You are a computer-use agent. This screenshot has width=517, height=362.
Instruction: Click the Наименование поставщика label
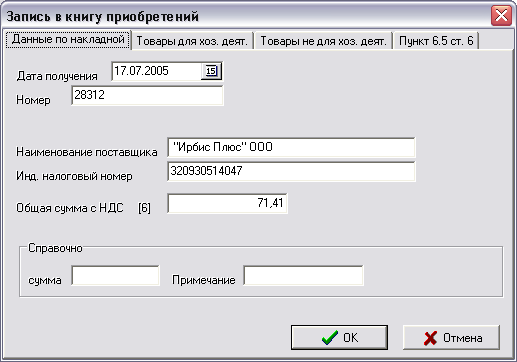pyautogui.click(x=87, y=152)
